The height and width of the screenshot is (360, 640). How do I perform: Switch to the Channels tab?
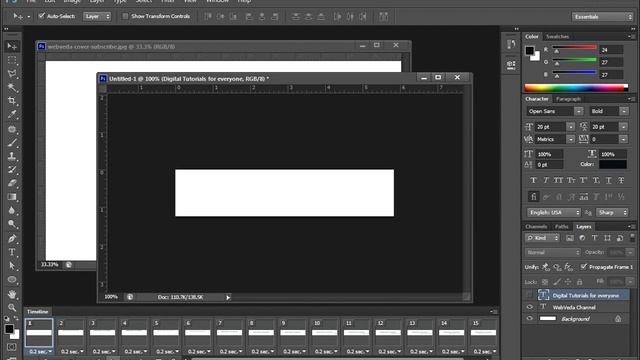click(x=536, y=227)
